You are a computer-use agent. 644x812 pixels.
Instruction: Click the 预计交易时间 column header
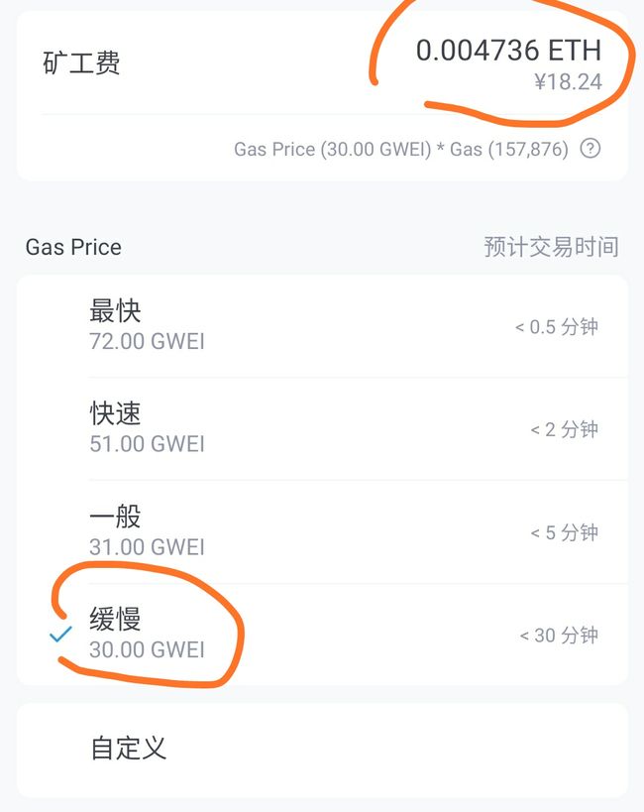click(551, 247)
